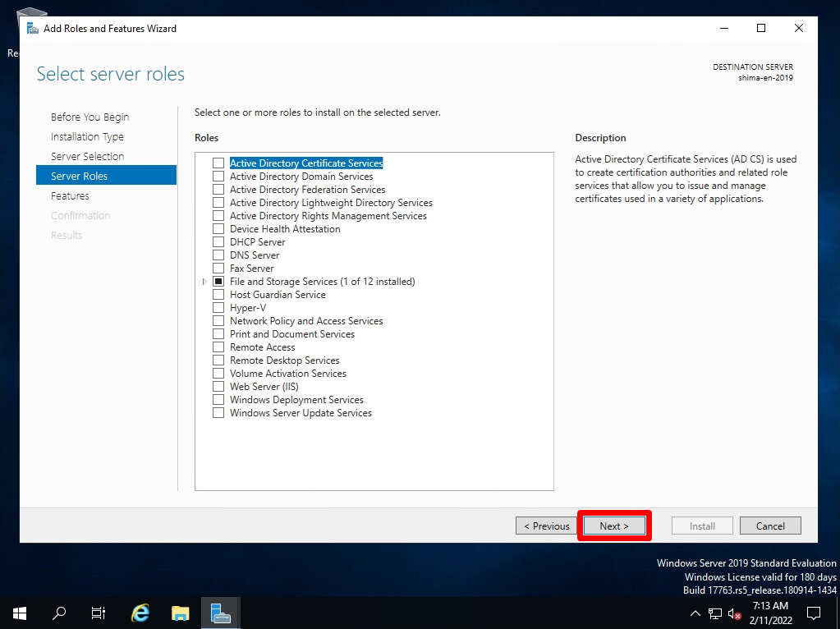This screenshot has width=840, height=629.
Task: Expand File and Storage Services tree
Action: (x=204, y=282)
